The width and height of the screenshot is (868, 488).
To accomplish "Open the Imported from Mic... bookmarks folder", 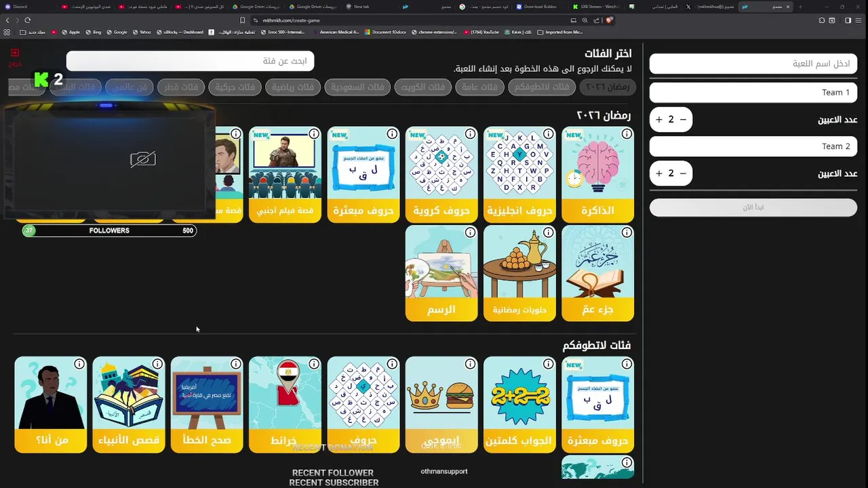I will click(x=560, y=32).
